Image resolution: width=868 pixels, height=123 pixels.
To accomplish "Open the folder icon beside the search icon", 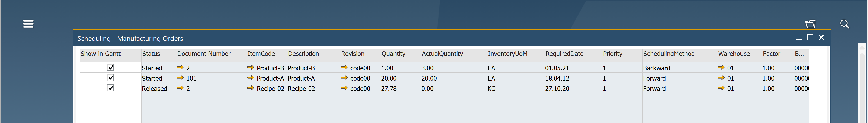I will 810,24.
